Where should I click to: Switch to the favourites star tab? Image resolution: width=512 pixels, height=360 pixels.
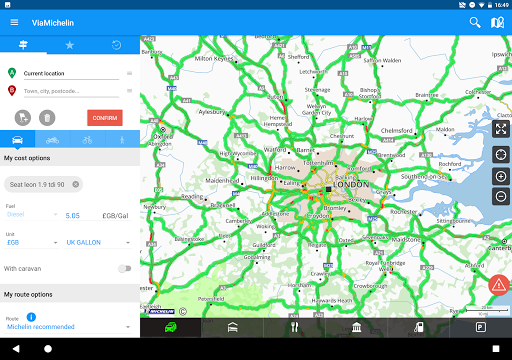click(70, 45)
